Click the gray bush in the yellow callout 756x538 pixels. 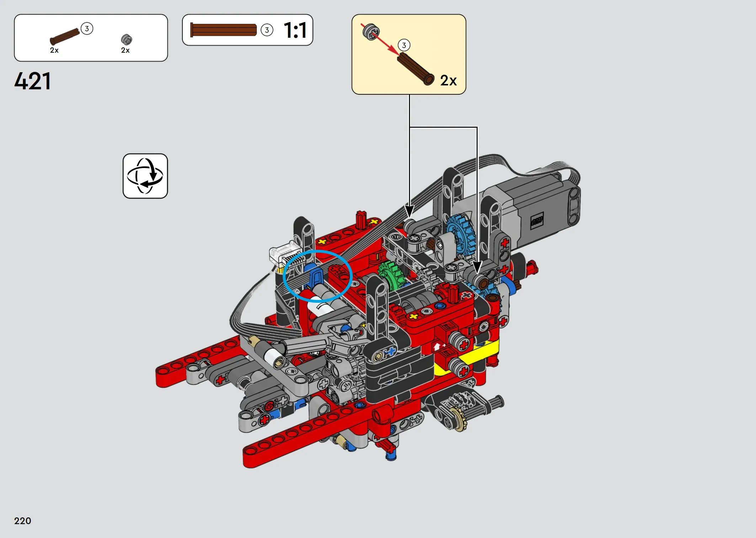[x=371, y=32]
